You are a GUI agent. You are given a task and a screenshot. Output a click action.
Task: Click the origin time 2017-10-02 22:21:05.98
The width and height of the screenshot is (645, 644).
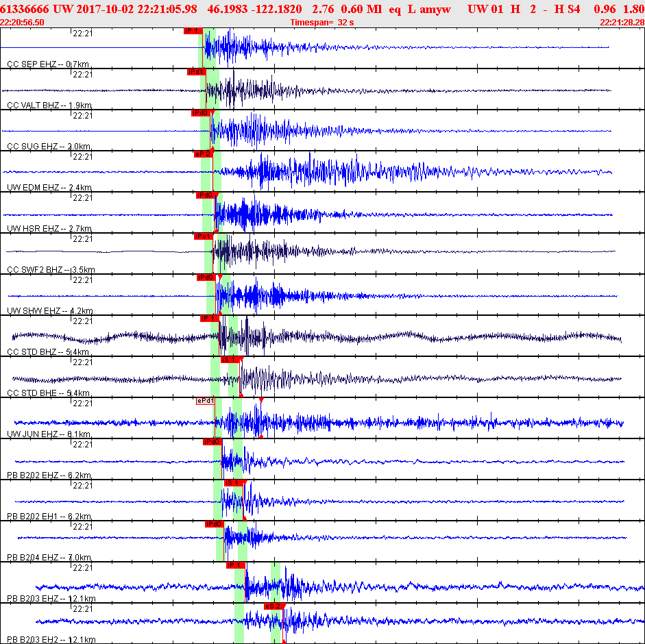tap(136, 9)
